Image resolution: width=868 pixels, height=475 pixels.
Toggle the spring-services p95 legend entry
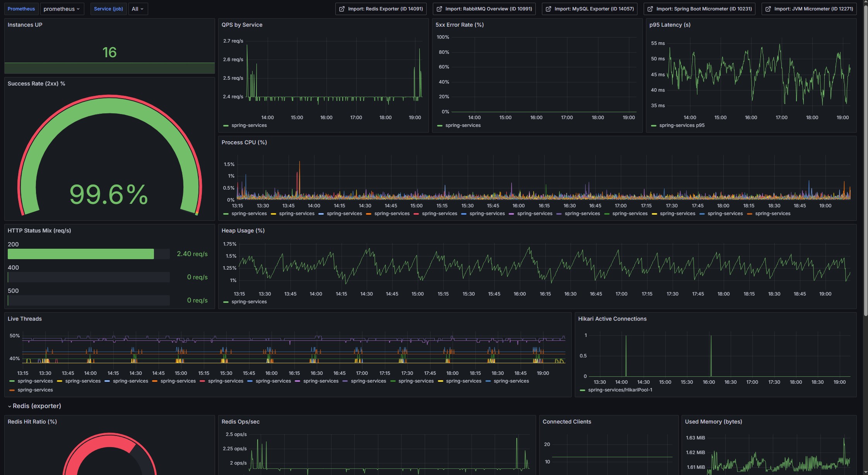click(x=683, y=125)
